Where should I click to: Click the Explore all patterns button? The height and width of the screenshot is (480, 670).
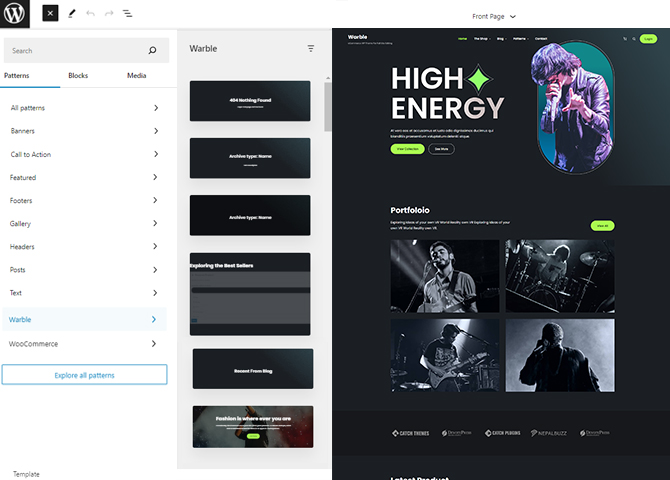(84, 375)
